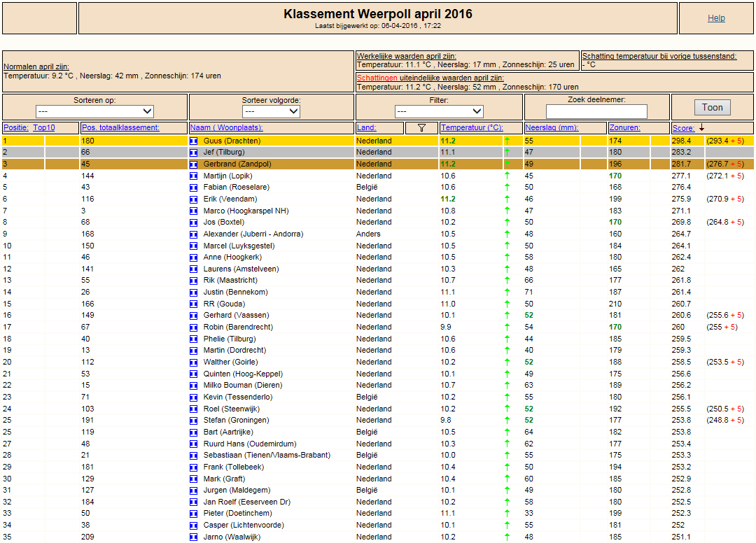Click the blue icon beside Marco (Hoogkarspel NH)
Image resolution: width=756 pixels, height=543 pixels.
pos(194,211)
